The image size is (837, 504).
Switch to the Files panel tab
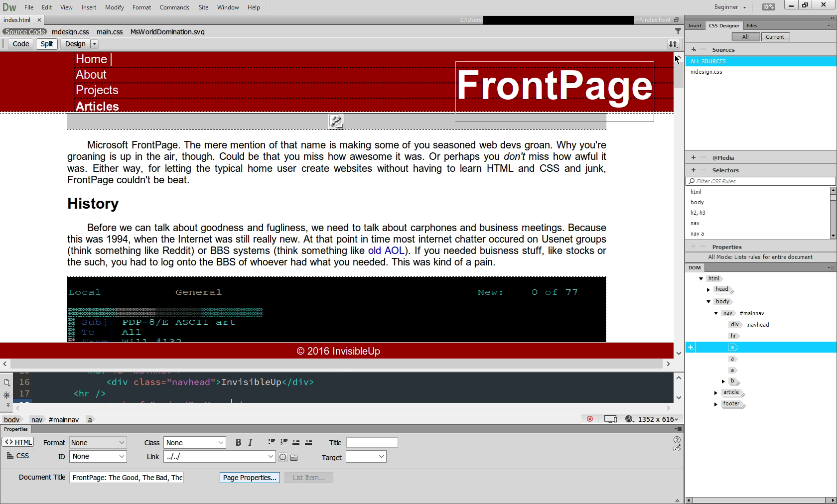click(x=752, y=25)
